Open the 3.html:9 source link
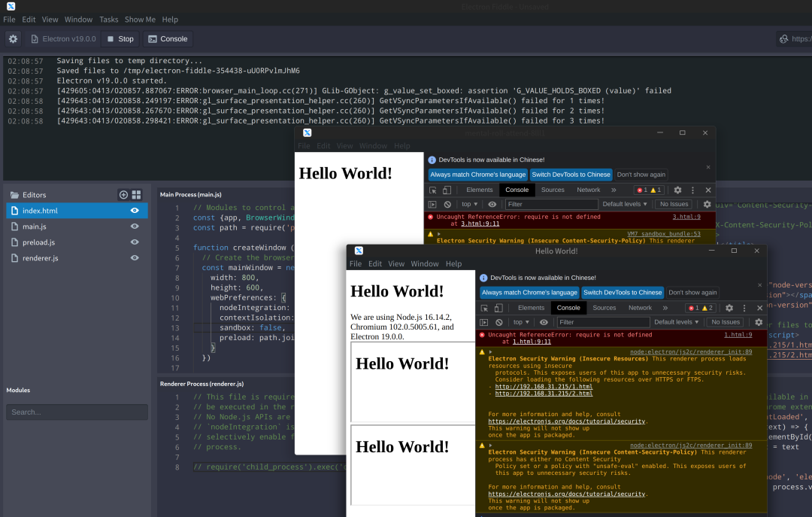The image size is (812, 517). pyautogui.click(x=686, y=217)
